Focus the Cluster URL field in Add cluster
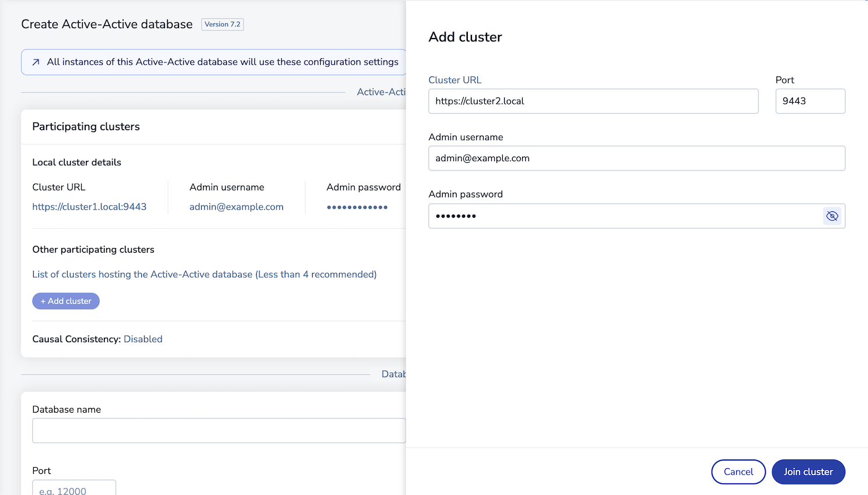Screen dimensions: 868x495 593,101
